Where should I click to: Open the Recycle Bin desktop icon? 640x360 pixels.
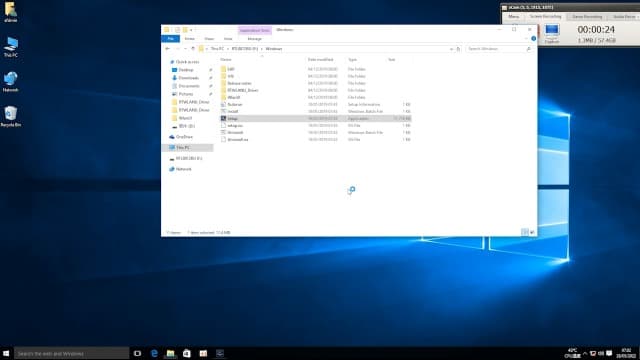point(10,116)
